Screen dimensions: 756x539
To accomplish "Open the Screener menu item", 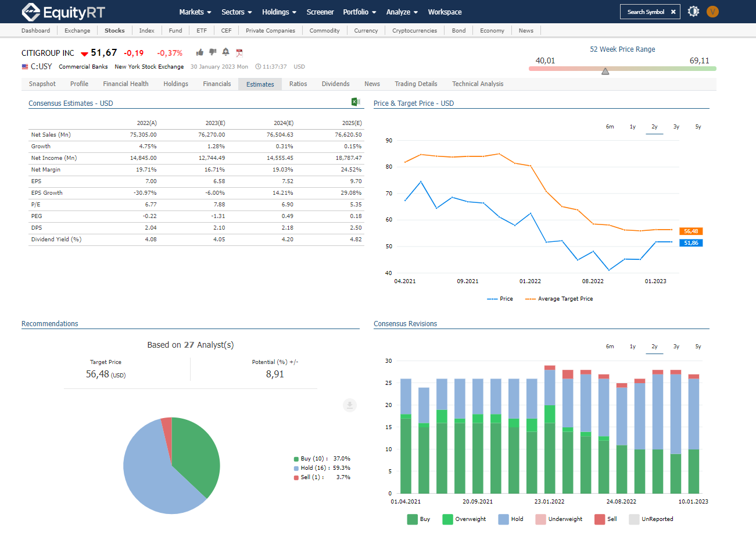I will pyautogui.click(x=320, y=12).
